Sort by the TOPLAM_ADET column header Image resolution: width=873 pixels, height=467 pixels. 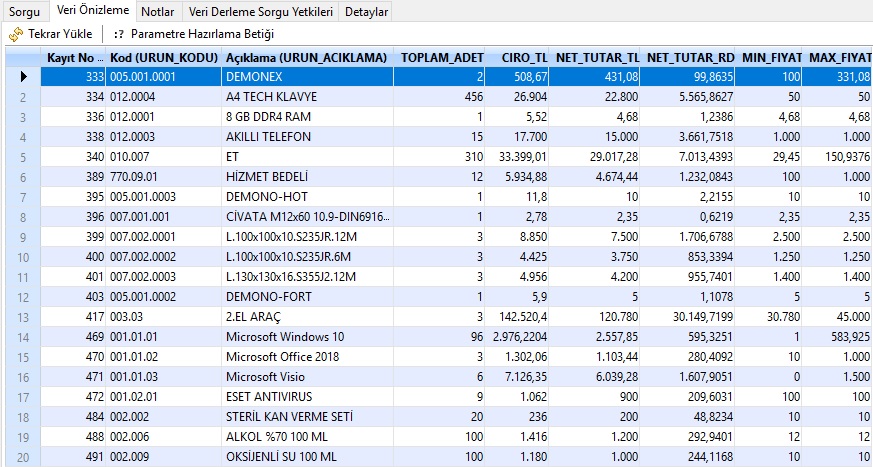click(441, 58)
